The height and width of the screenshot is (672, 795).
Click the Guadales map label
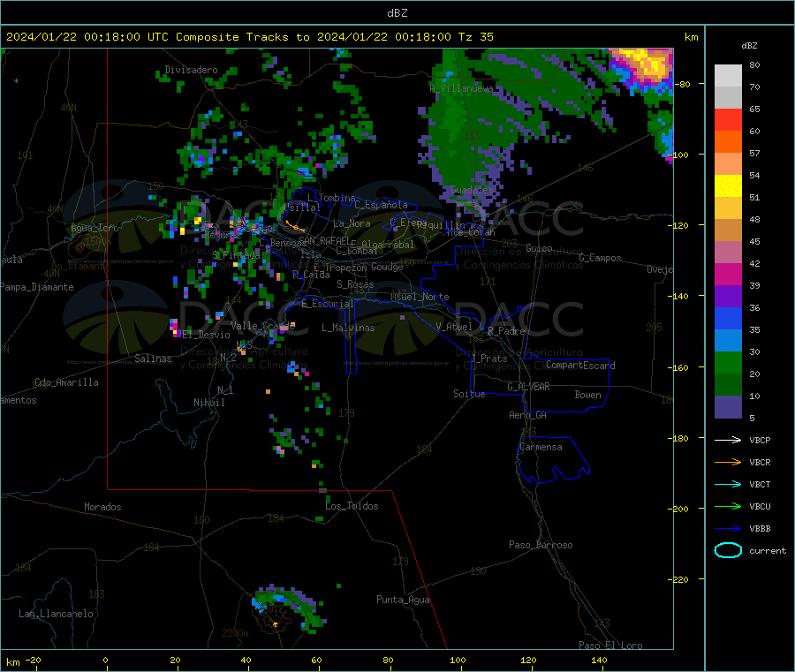pyautogui.click(x=472, y=190)
